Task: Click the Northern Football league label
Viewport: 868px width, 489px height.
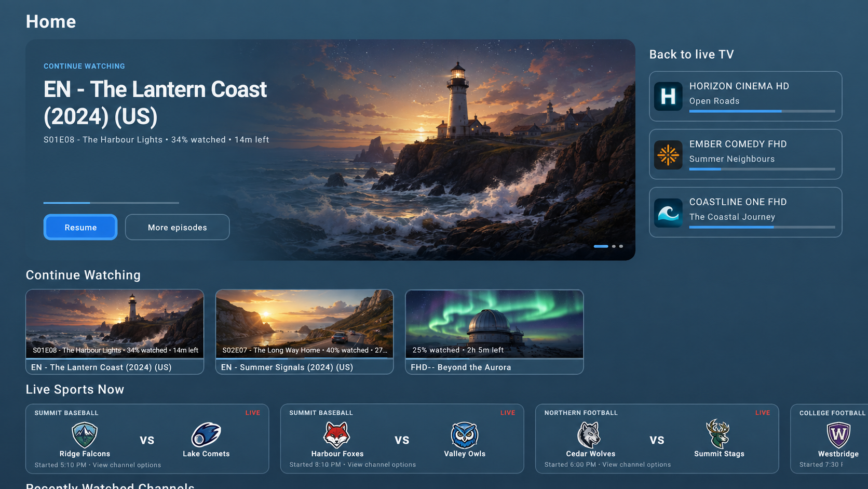Action: point(581,413)
